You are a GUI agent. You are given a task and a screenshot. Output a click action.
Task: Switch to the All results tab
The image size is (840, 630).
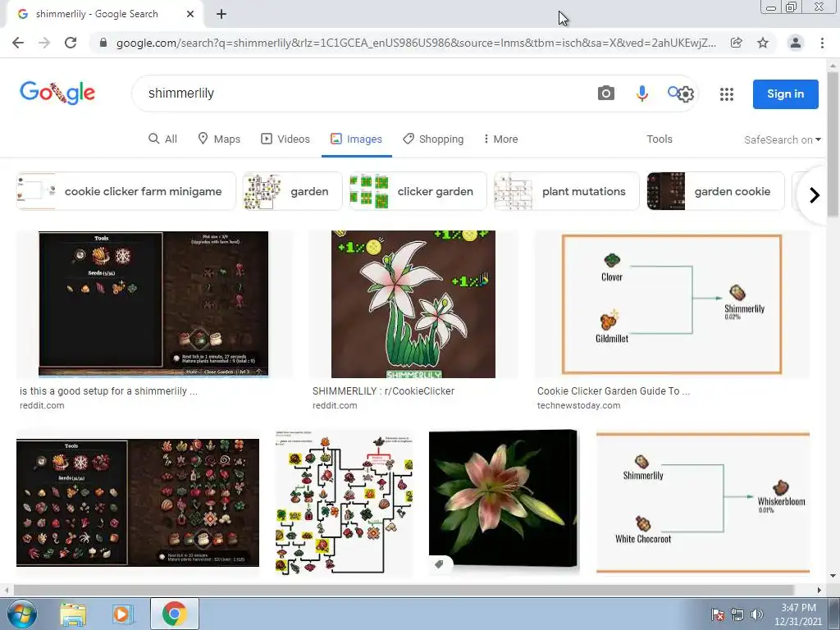(x=163, y=139)
